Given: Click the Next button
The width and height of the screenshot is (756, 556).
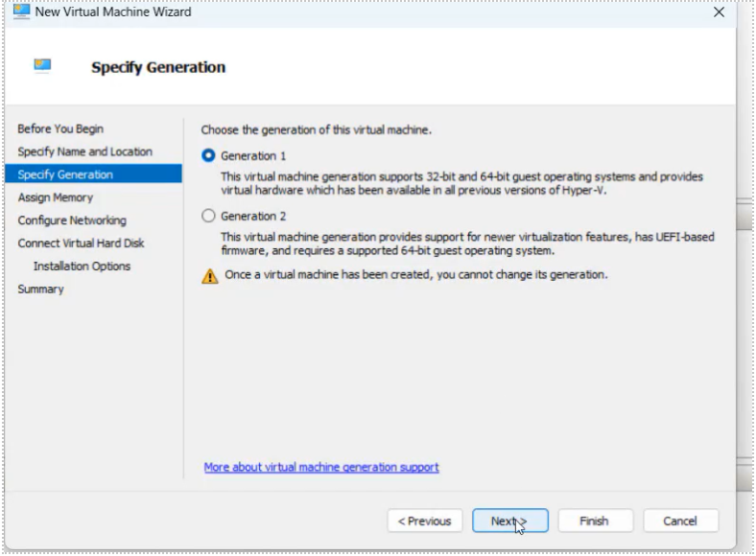Looking at the screenshot, I should [510, 521].
